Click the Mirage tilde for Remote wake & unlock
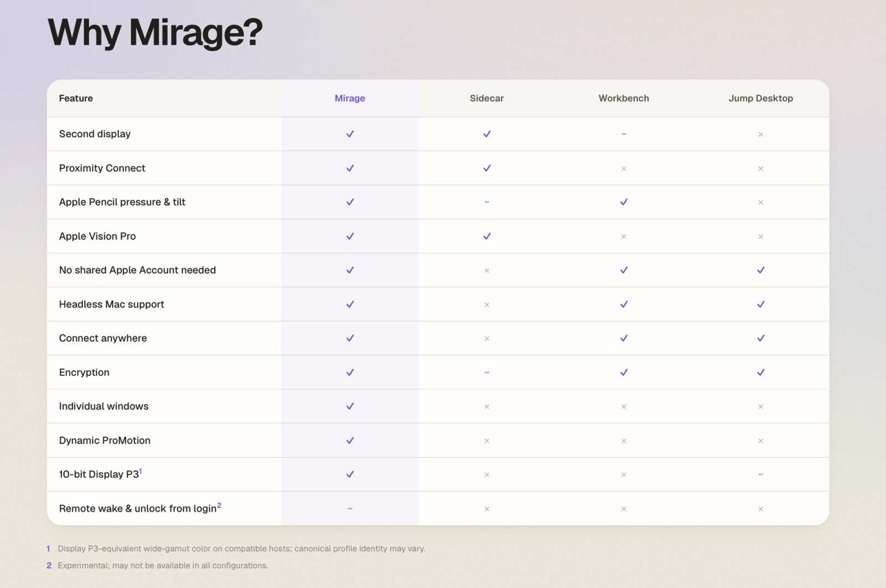Screen dimensions: 886x588 350,509
